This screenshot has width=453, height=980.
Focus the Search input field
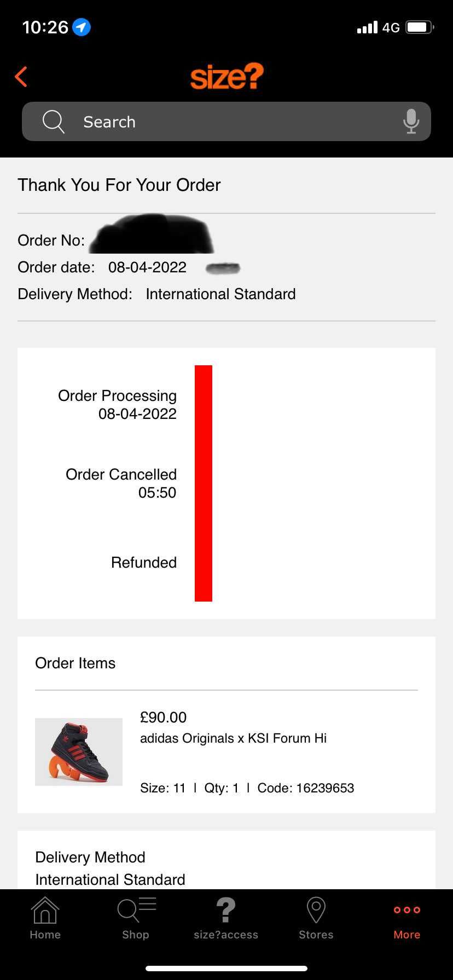coord(226,121)
